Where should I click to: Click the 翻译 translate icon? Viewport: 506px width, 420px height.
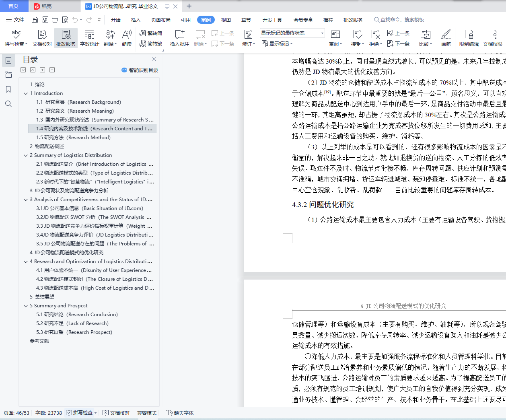(110, 38)
